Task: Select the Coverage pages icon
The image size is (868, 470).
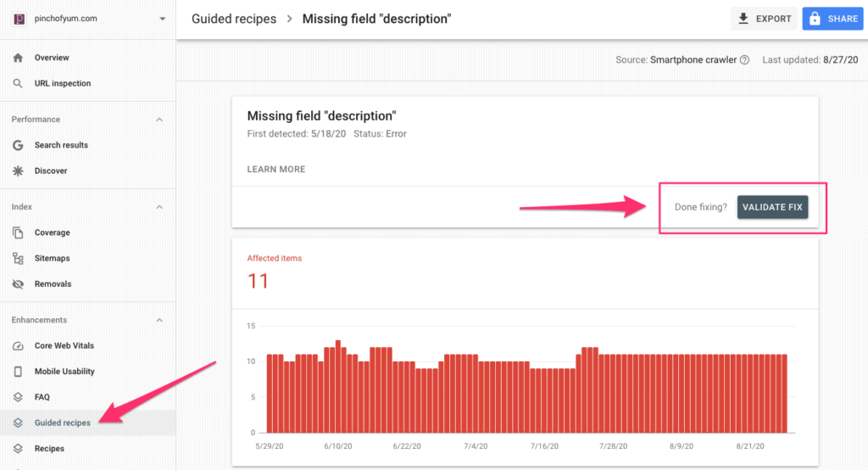Action: tap(18, 232)
